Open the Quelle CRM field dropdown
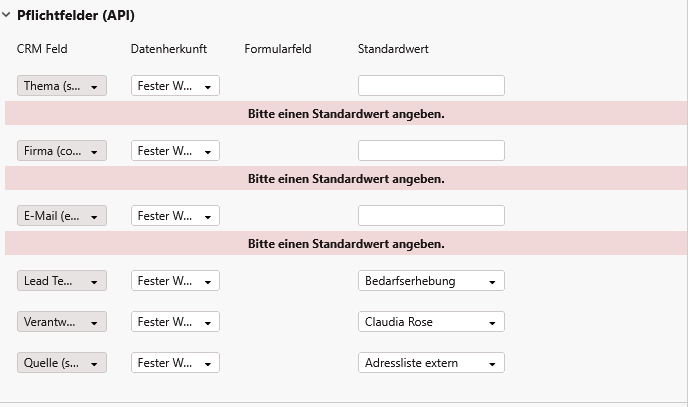 [62, 363]
